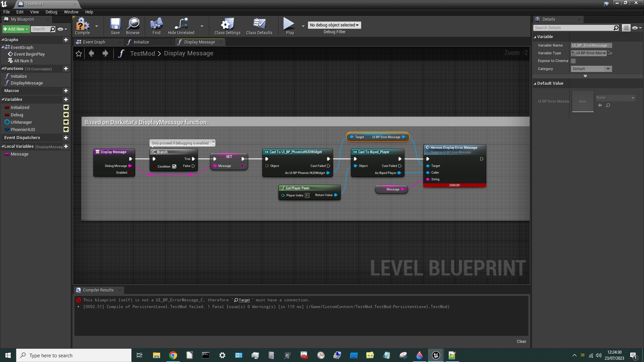This screenshot has height=362, width=644.
Task: Open Hide Unrelated options arrow
Action: click(202, 26)
